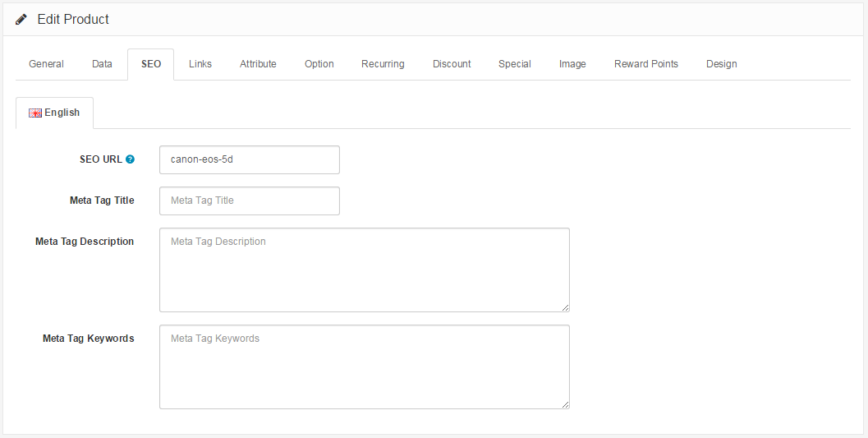
Task: Switch to the Data tab
Action: [x=102, y=64]
